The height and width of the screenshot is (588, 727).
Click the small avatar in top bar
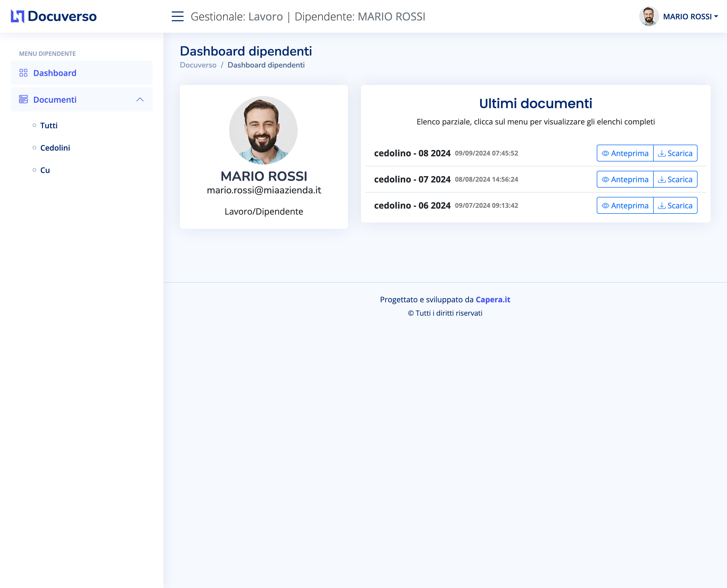[x=649, y=16]
